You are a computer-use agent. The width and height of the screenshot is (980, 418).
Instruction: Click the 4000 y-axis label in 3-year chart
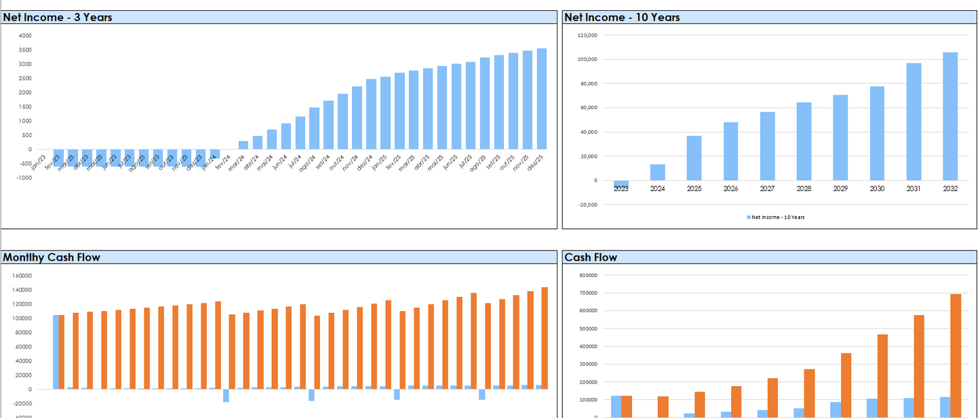pos(24,36)
